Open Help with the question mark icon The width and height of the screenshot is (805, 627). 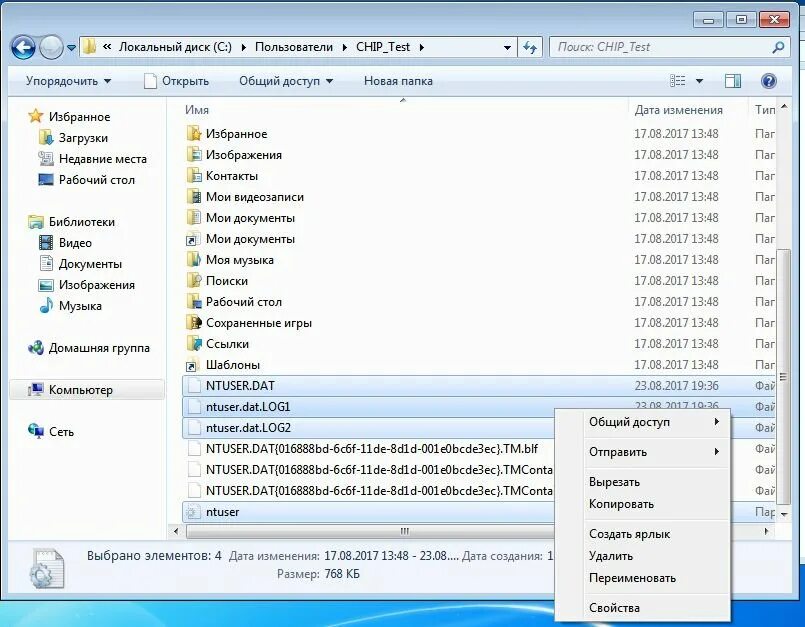769,81
